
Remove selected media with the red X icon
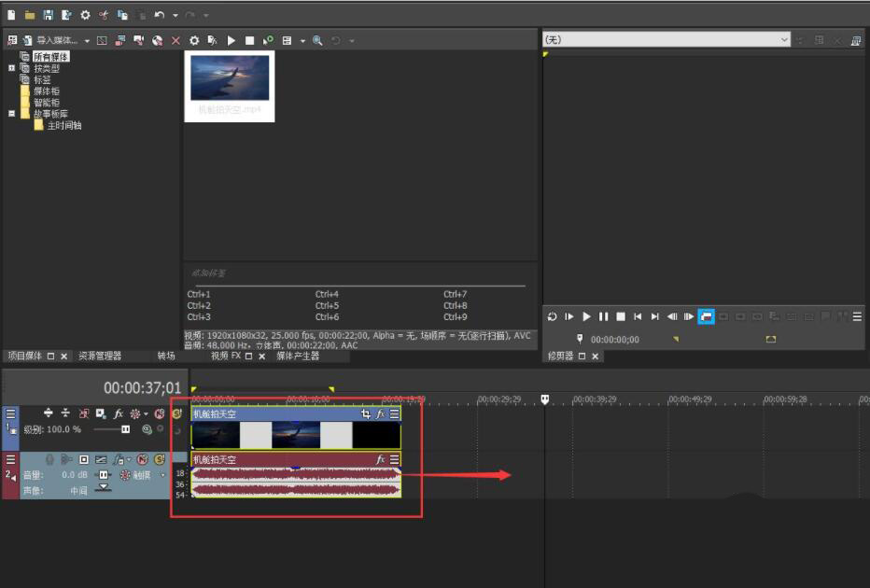coord(175,41)
